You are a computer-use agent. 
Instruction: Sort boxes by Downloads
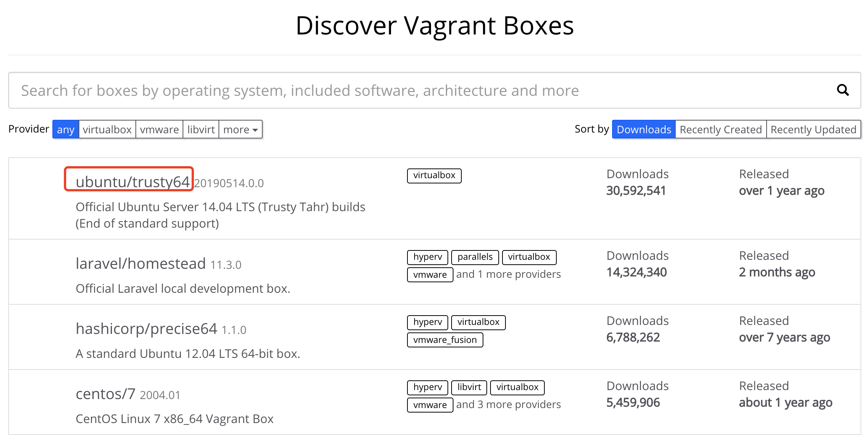pos(644,130)
